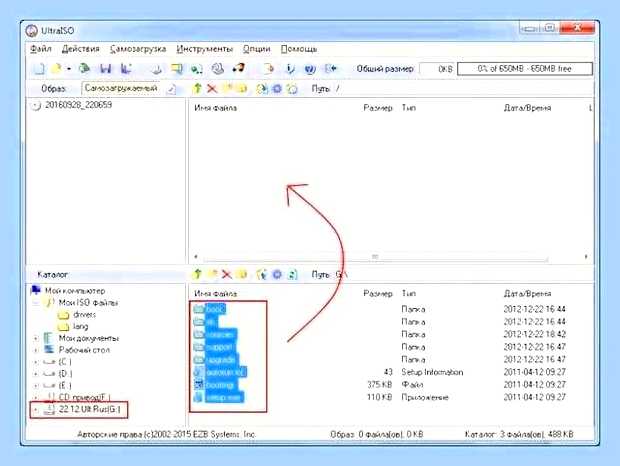Viewport: 620px width, 466px height.
Task: Expand the (E:) drive node
Action: click(x=36, y=386)
